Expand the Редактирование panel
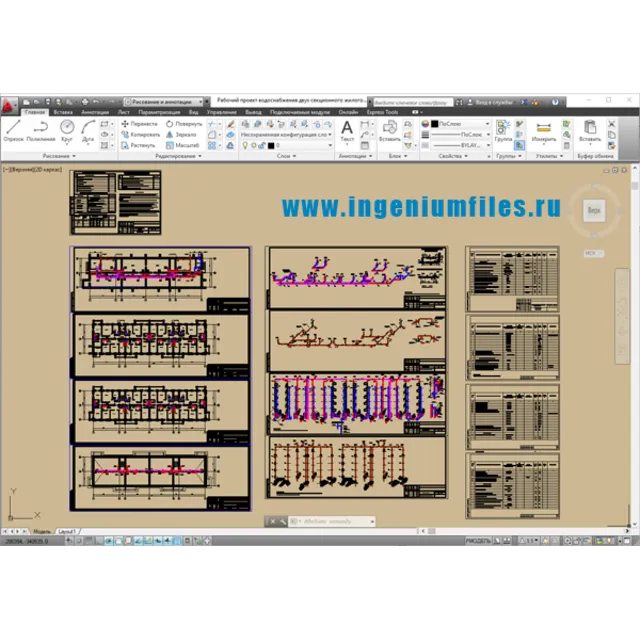This screenshot has height=640, width=640. 178,156
